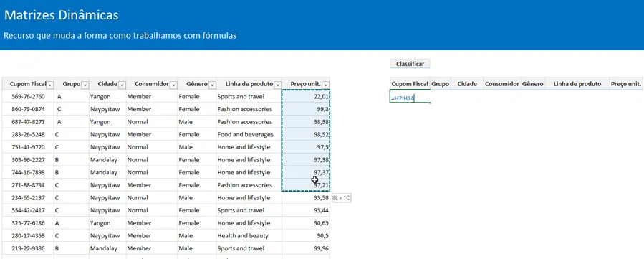Select cell 860-79-0874

(28, 109)
